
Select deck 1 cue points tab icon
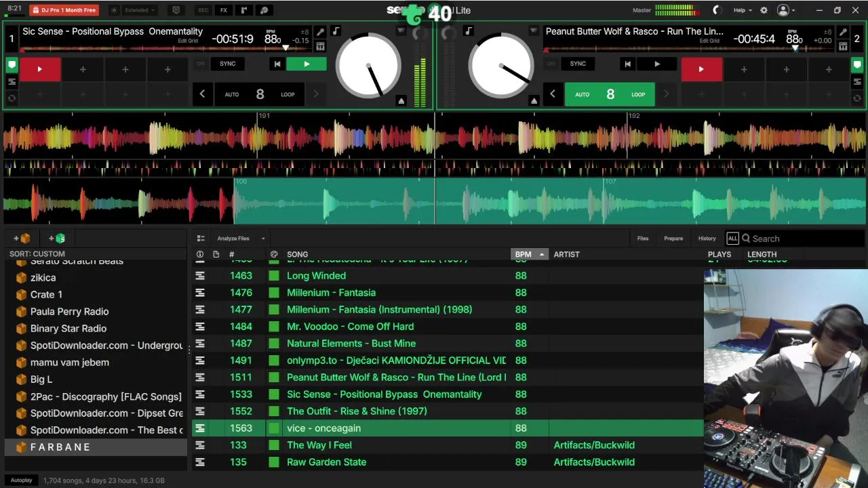coord(12,66)
